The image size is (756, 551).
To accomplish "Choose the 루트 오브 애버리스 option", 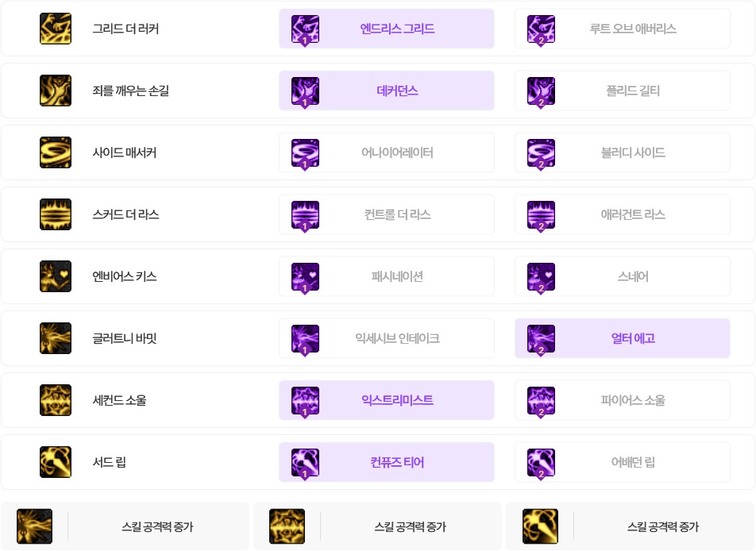I will click(x=623, y=29).
